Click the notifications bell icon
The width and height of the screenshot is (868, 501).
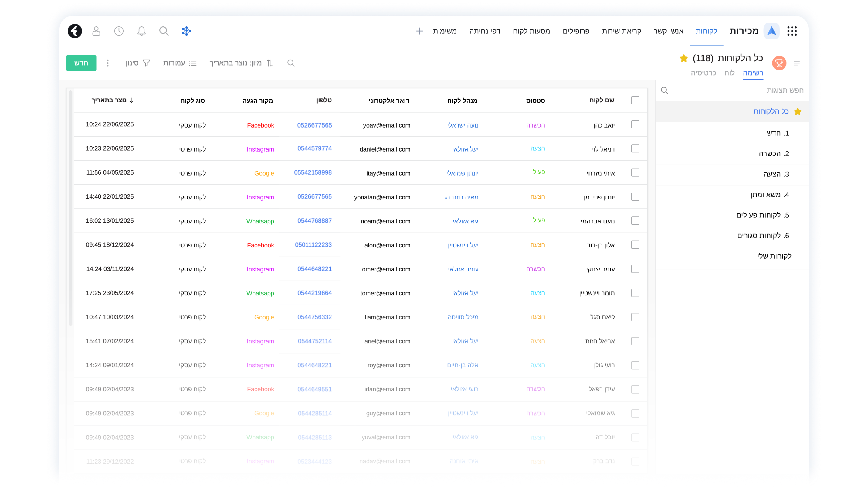click(x=141, y=31)
